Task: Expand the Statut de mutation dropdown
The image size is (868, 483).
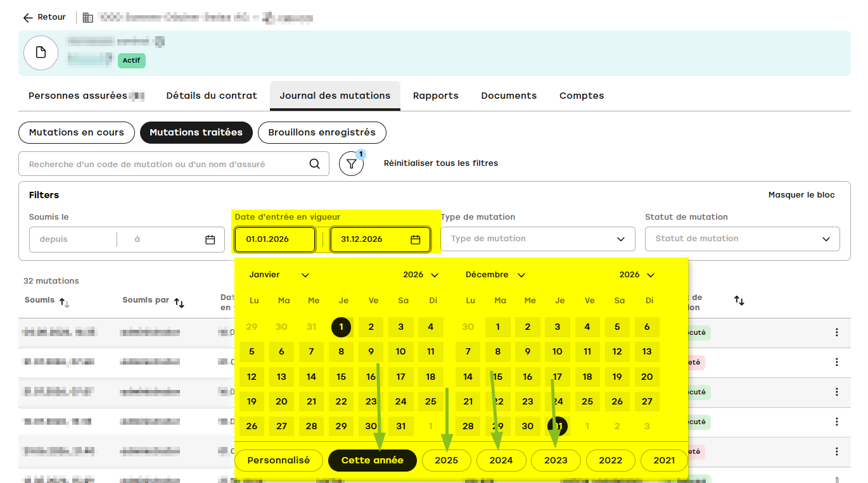Action: (743, 239)
